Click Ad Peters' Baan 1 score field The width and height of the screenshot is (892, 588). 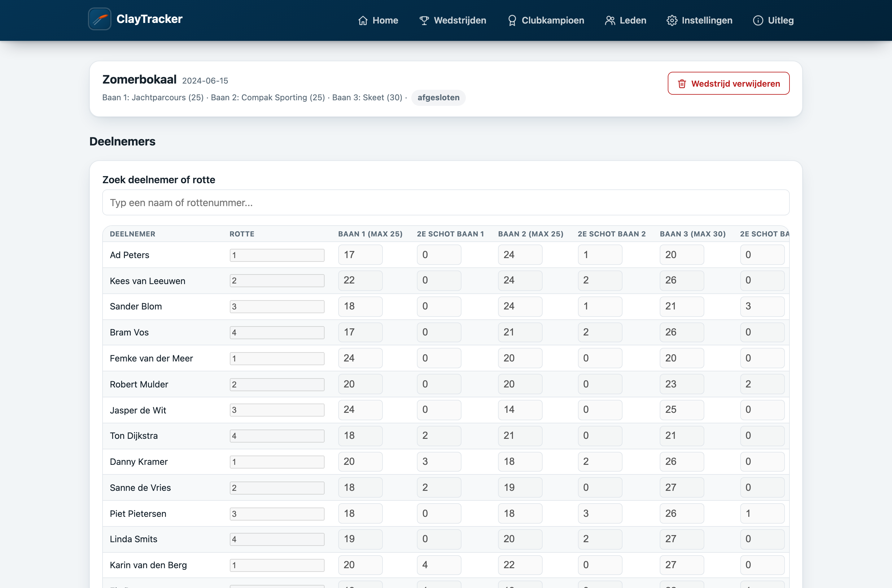[360, 255]
